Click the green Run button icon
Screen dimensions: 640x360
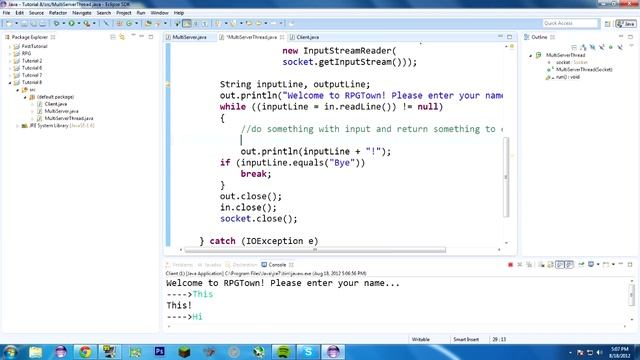coord(71,23)
